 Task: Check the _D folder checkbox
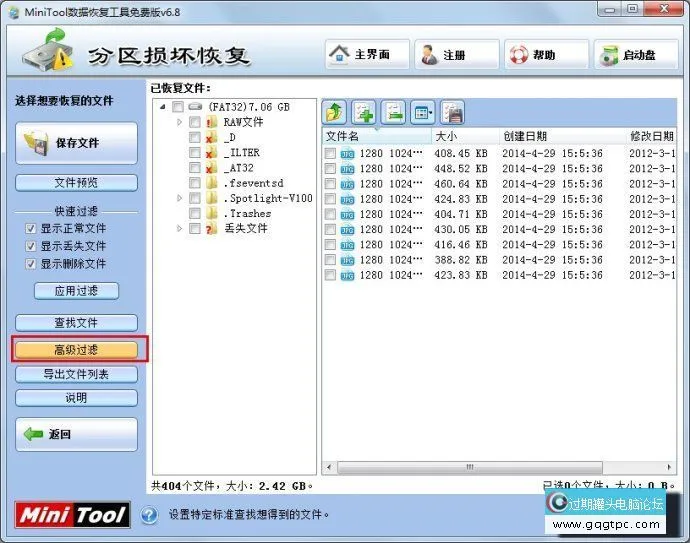195,137
